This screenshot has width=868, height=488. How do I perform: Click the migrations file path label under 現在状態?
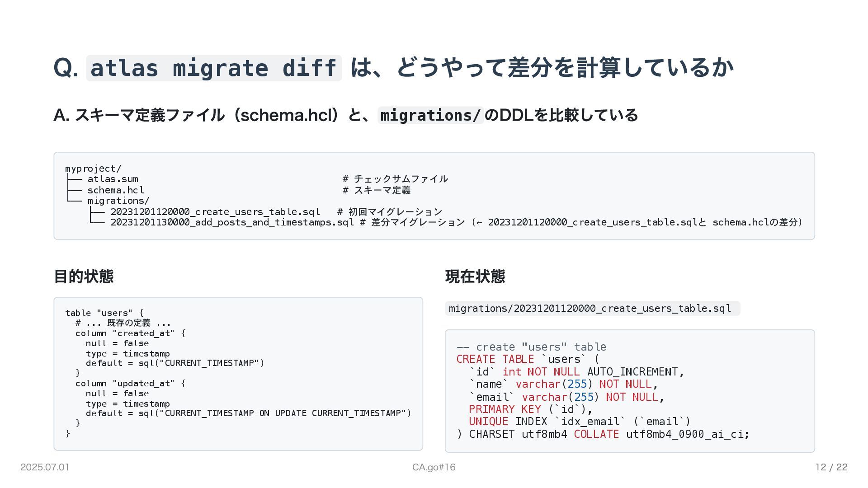point(590,309)
